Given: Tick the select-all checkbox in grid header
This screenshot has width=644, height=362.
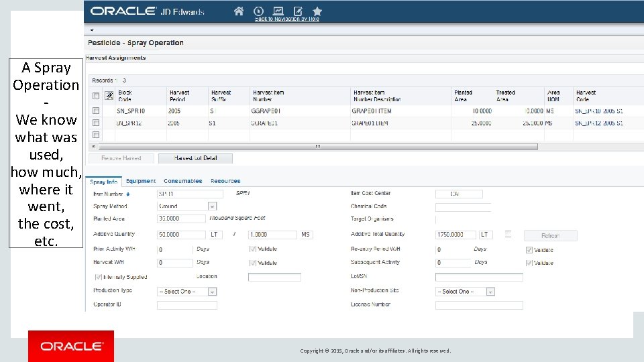Looking at the screenshot, I should click(96, 96).
